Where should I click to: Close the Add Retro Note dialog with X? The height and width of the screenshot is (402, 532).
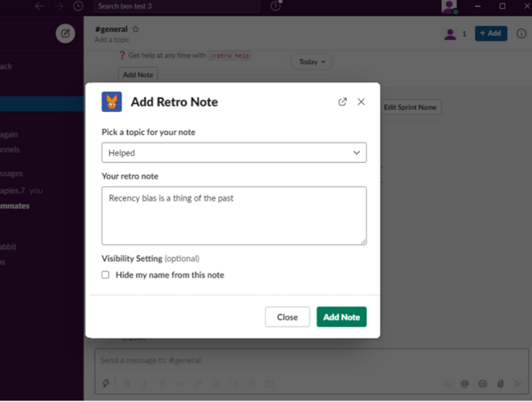tap(361, 102)
